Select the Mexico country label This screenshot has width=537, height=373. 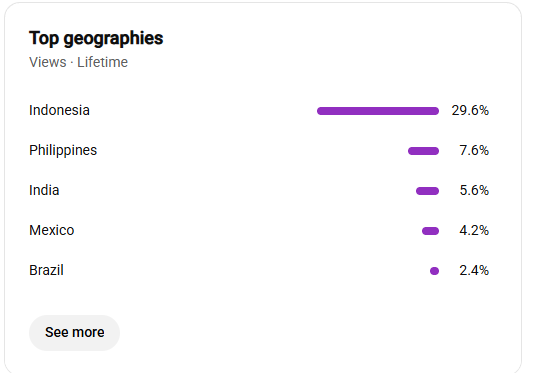[52, 230]
